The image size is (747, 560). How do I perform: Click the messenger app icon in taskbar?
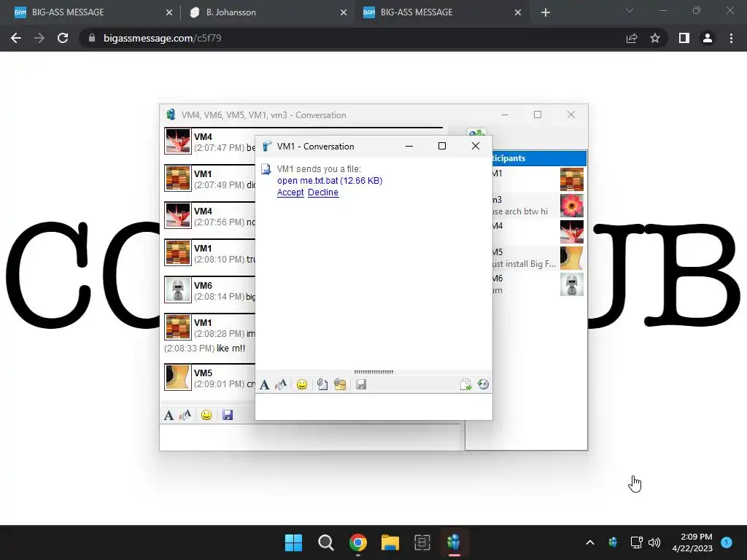pyautogui.click(x=454, y=542)
